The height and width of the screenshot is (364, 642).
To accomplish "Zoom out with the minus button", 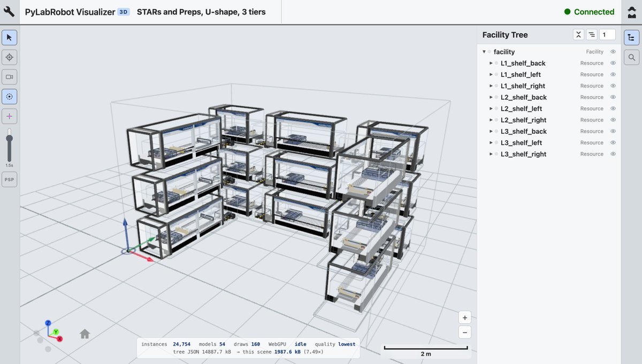I will (x=465, y=332).
